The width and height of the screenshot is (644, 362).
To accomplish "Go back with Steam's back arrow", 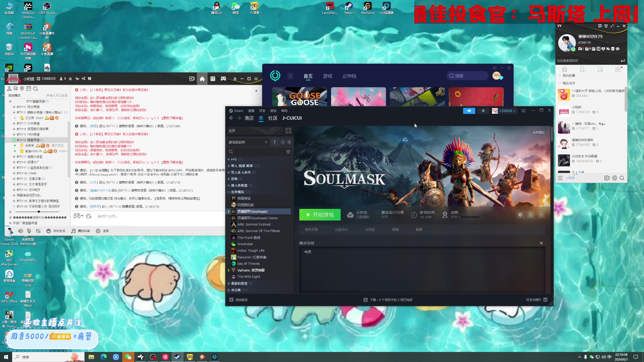I will [231, 118].
